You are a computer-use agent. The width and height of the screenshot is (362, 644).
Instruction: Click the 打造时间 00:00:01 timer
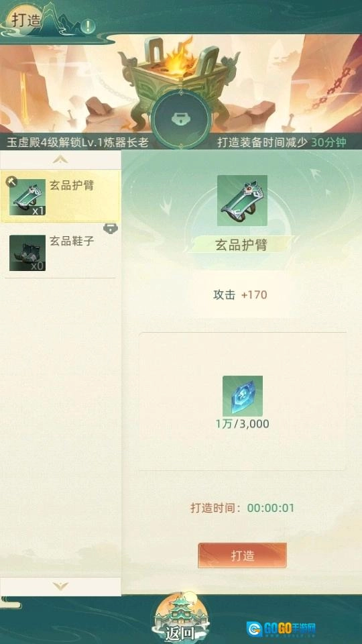(x=242, y=508)
